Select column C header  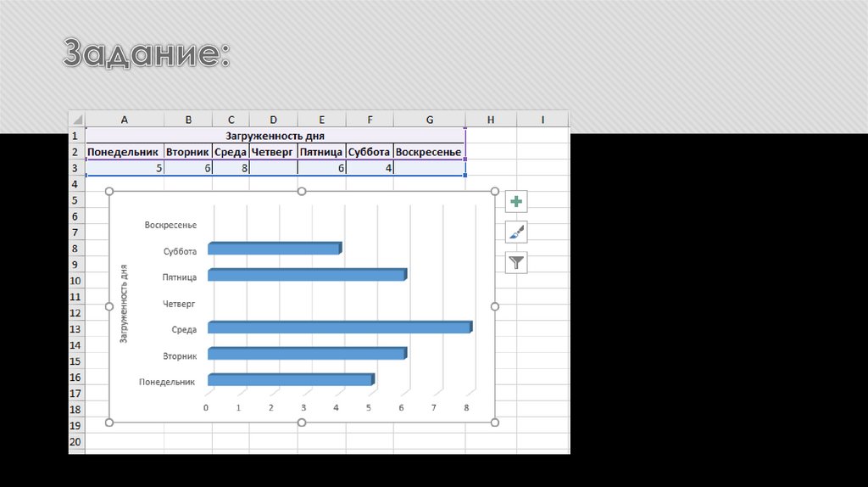[231, 120]
